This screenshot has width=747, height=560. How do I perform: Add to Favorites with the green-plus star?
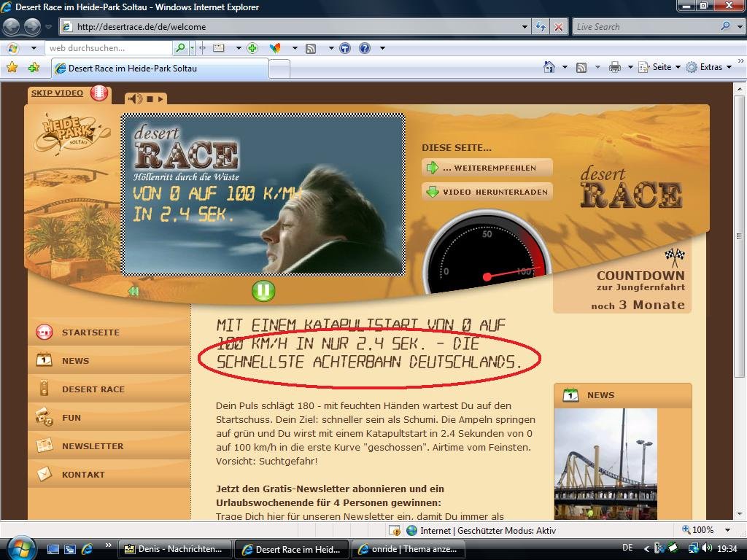point(34,68)
